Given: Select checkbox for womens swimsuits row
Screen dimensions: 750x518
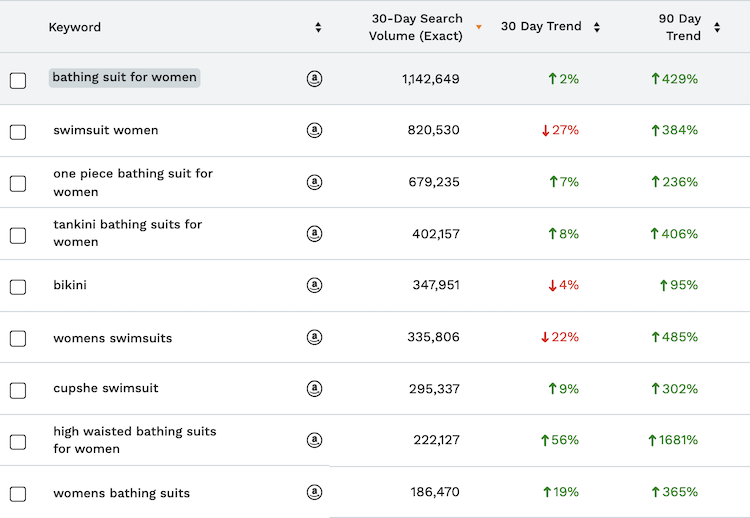Looking at the screenshot, I should tap(18, 338).
